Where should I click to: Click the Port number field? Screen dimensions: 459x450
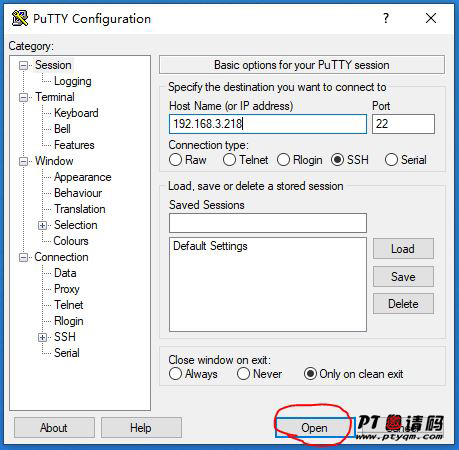click(403, 124)
